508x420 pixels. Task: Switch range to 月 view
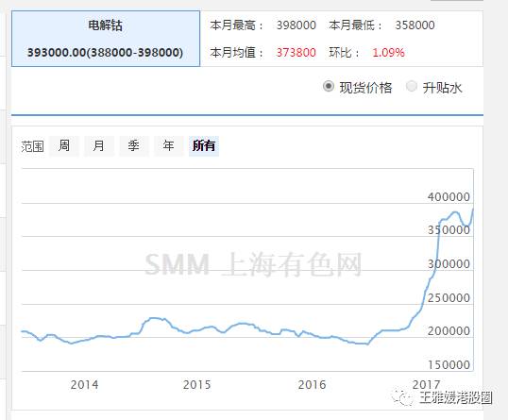[99, 145]
